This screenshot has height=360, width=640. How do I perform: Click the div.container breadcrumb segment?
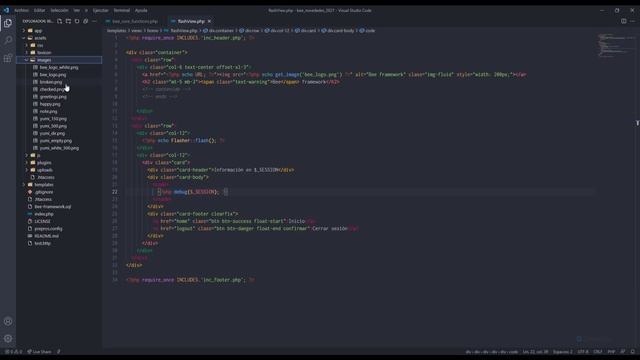click(x=218, y=31)
